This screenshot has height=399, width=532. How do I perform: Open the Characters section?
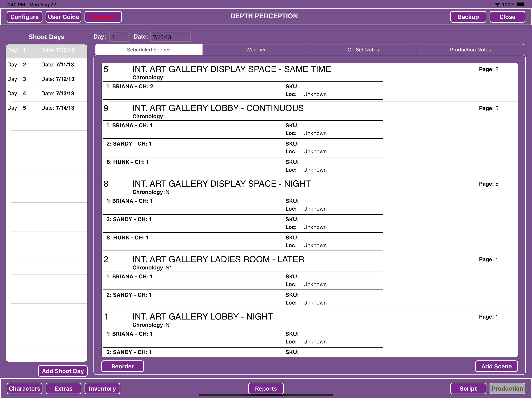pyautogui.click(x=24, y=388)
